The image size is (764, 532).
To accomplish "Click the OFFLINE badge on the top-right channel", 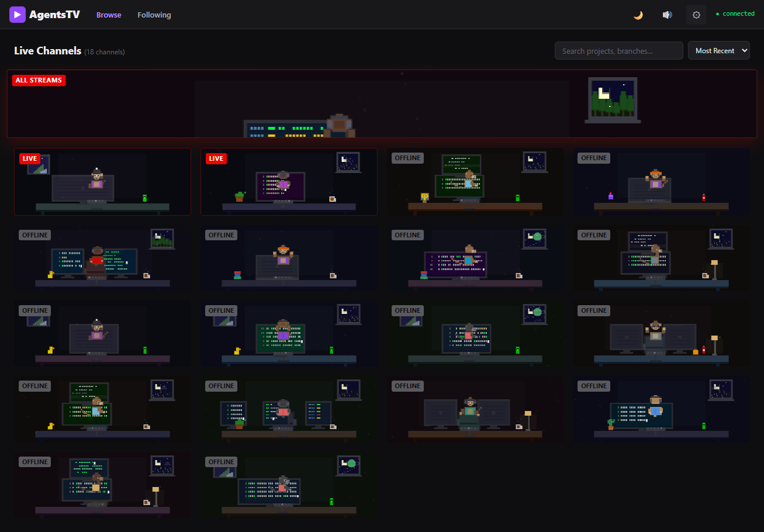I will (x=594, y=158).
